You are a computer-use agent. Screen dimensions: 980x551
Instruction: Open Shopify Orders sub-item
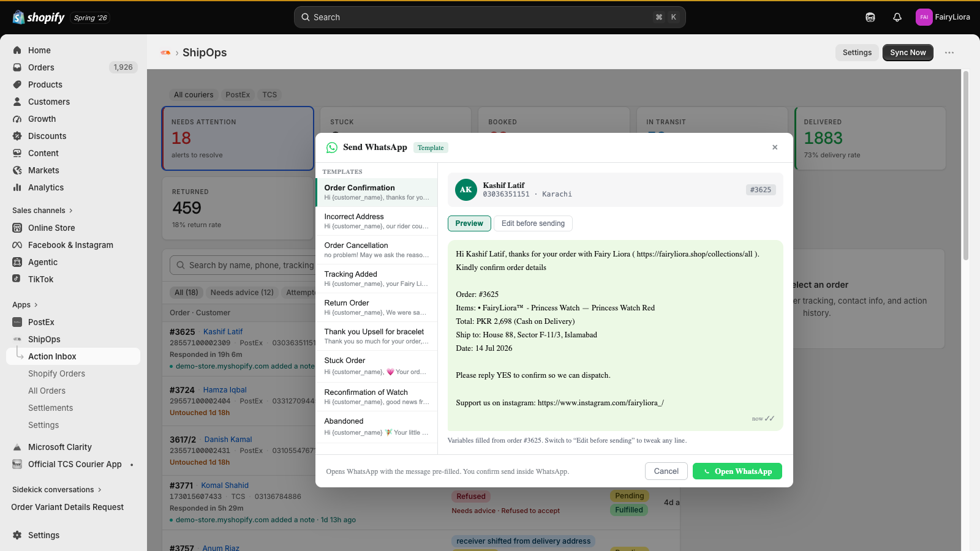[56, 373]
